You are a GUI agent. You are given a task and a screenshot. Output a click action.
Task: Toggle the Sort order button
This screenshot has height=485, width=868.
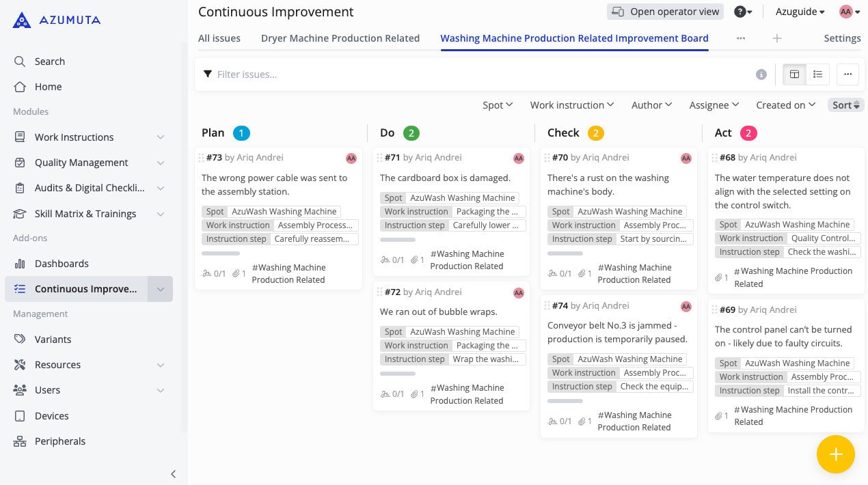tap(845, 105)
